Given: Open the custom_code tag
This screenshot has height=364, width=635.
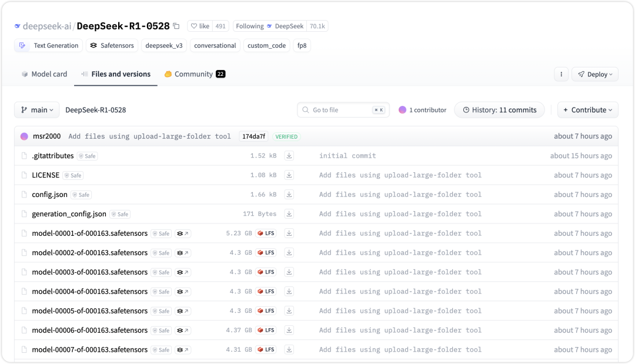Looking at the screenshot, I should click(x=266, y=45).
